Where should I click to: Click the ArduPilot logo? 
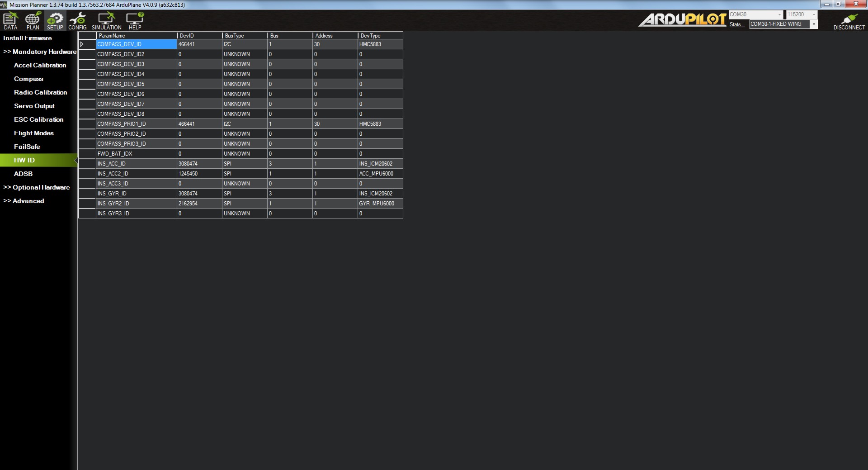click(x=682, y=20)
